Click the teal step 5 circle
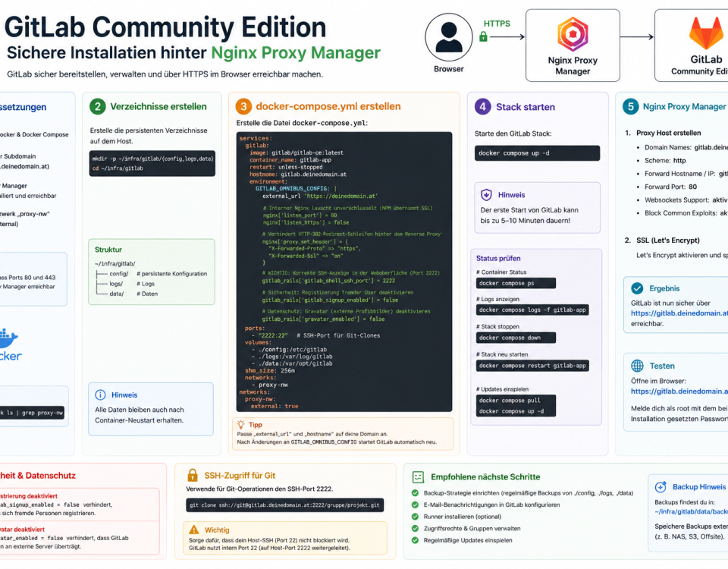The height and width of the screenshot is (569, 728). click(x=630, y=107)
